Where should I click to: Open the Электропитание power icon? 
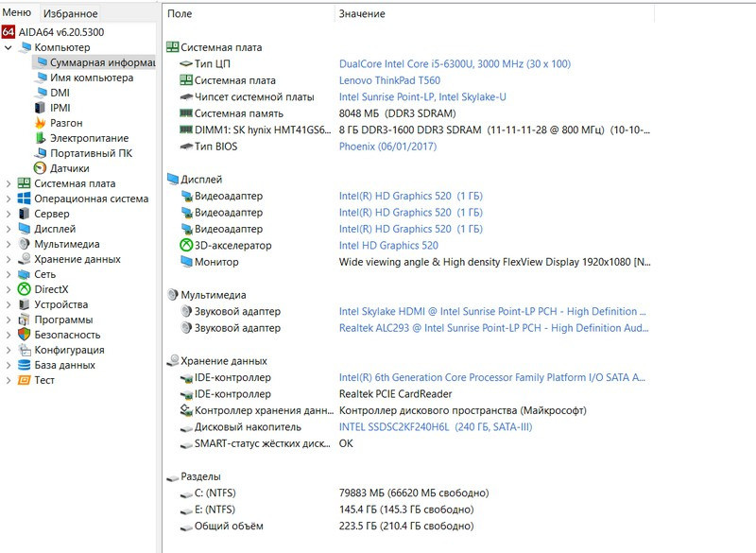point(41,138)
